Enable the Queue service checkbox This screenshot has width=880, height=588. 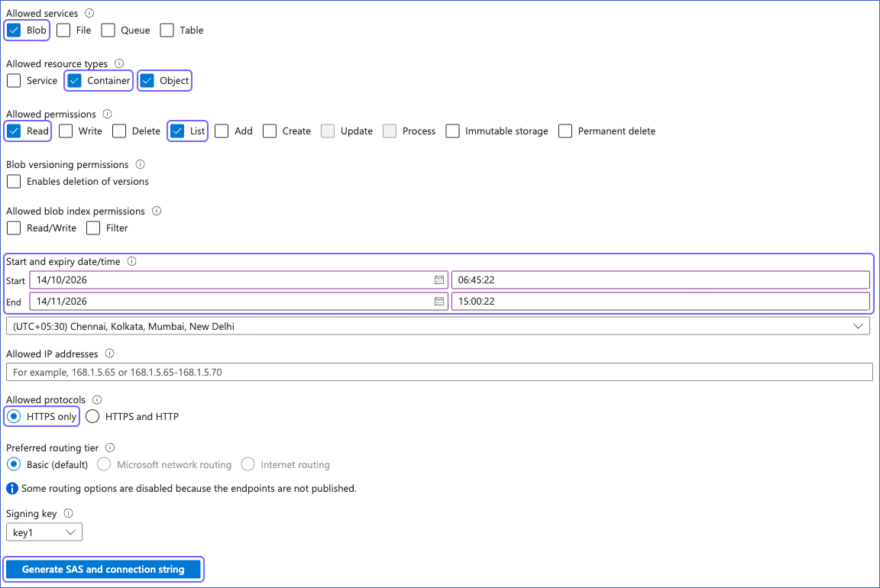pyautogui.click(x=108, y=31)
